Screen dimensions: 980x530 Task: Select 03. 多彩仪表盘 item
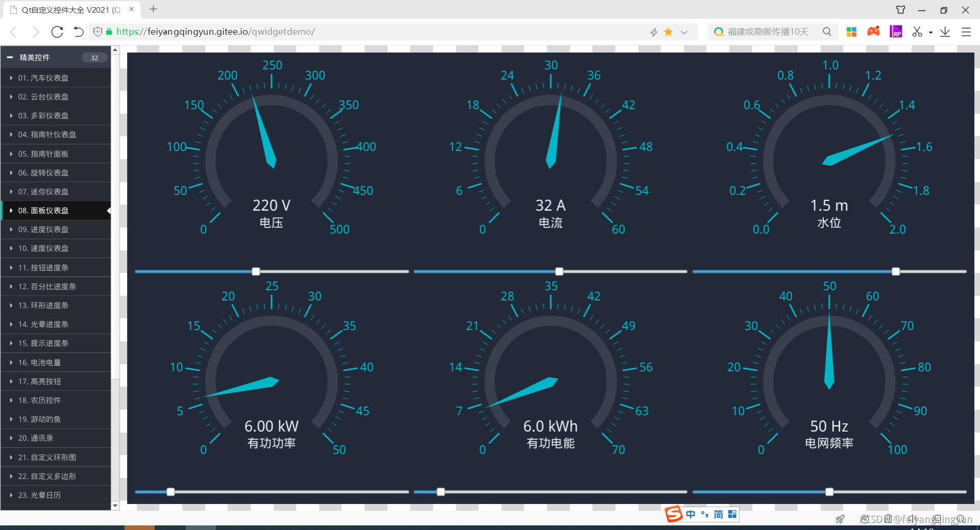click(55, 115)
